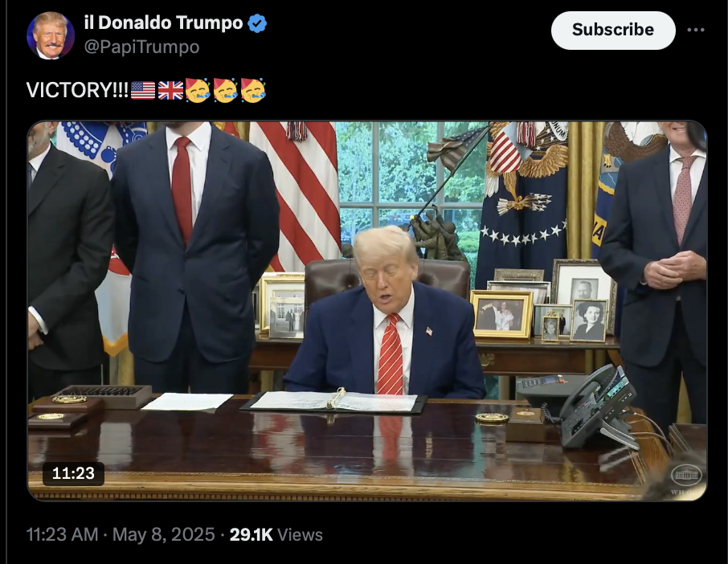Click the 11:23 video duration badge
This screenshot has width=728, height=564.
click(x=73, y=473)
